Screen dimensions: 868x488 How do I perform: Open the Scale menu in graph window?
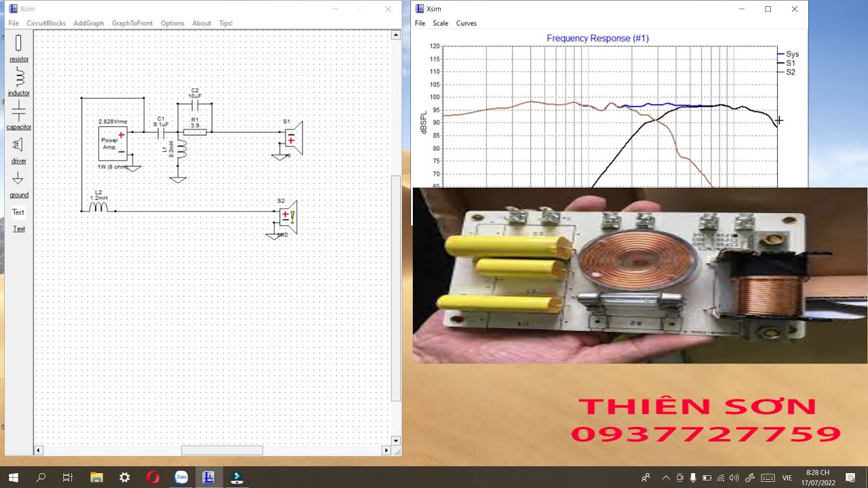pos(441,23)
